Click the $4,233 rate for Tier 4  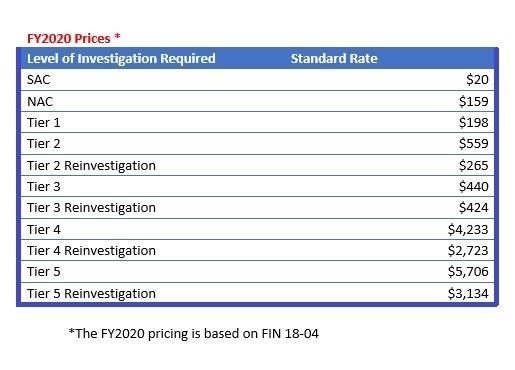click(468, 230)
